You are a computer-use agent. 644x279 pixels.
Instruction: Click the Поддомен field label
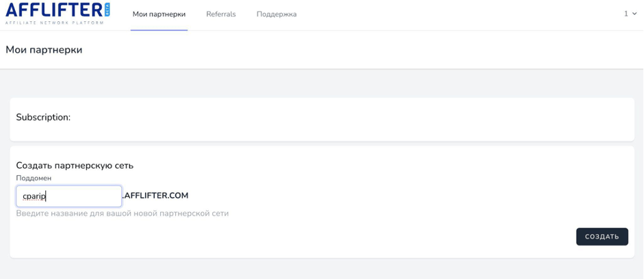pyautogui.click(x=34, y=178)
